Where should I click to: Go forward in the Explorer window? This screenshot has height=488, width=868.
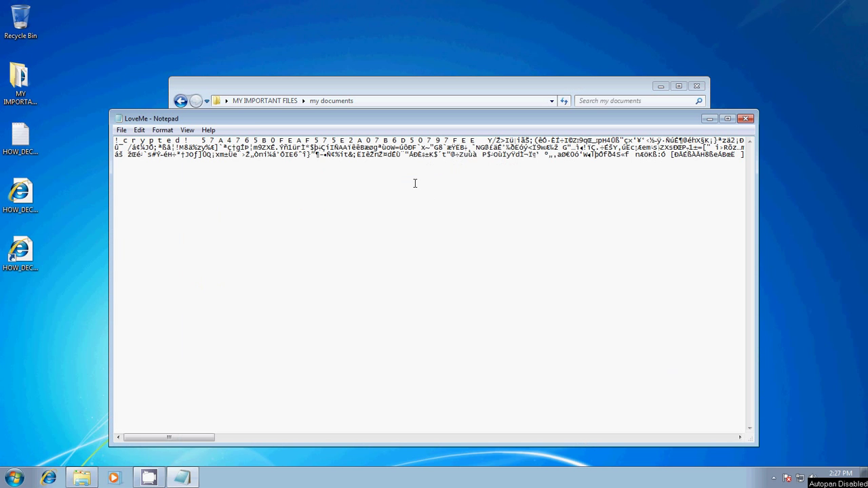(196, 101)
